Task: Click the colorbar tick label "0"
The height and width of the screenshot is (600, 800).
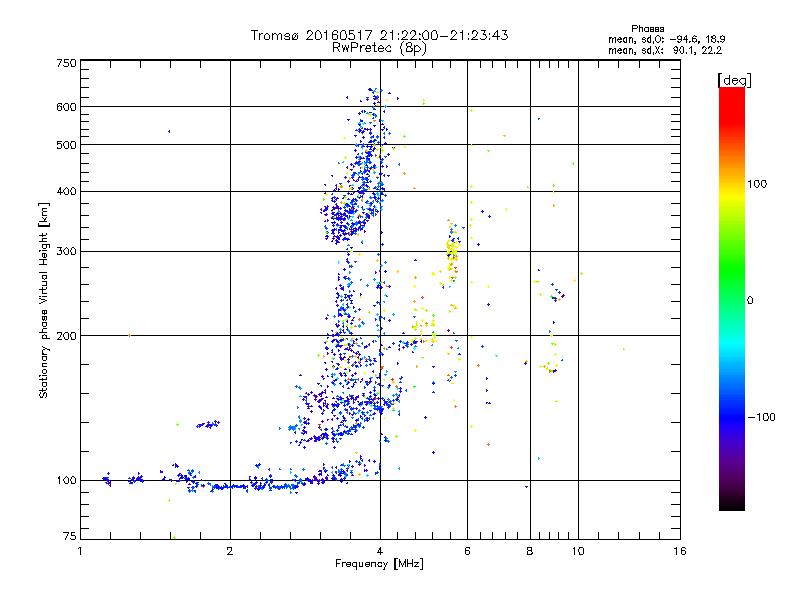Action: [x=750, y=300]
